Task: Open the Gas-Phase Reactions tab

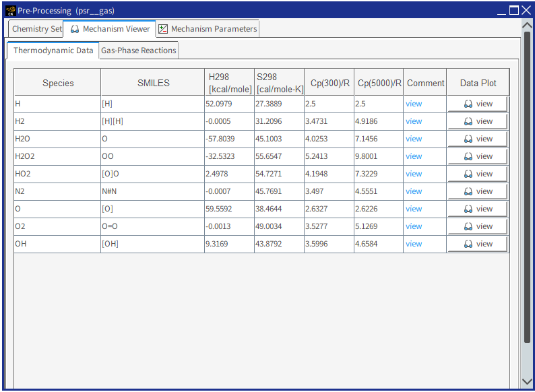Action: point(139,51)
